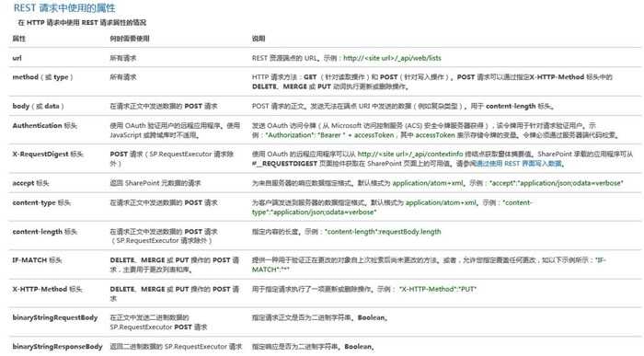
Task: Select the X-RequestDigest 标头 property cell
Action: pyautogui.click(x=48, y=154)
